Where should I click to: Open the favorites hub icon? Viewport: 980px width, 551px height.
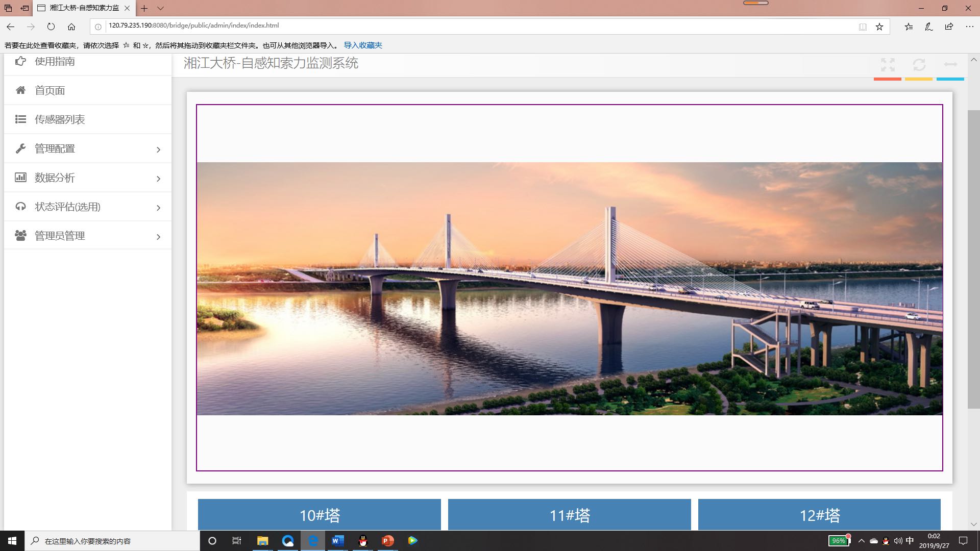(909, 27)
